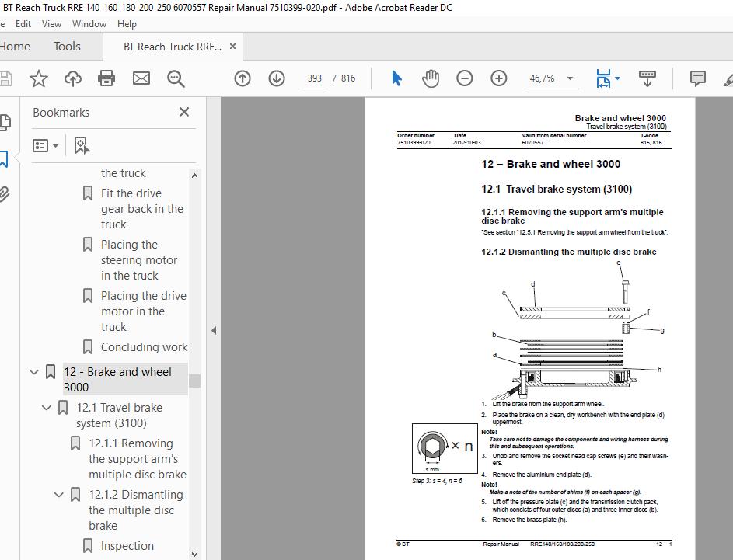Image resolution: width=733 pixels, height=560 pixels.
Task: Click the fit page width icon
Action: coord(603,78)
